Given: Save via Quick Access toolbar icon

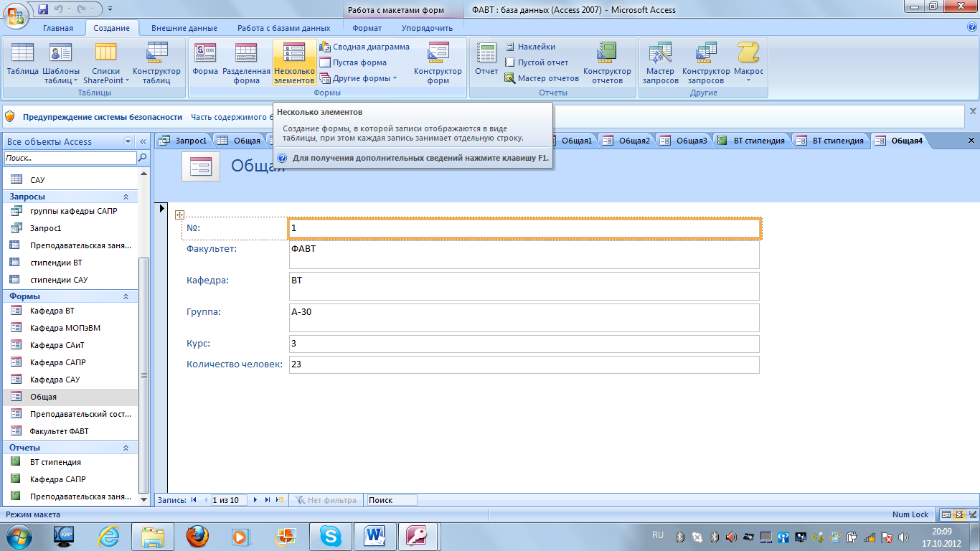Looking at the screenshot, I should click(x=42, y=10).
